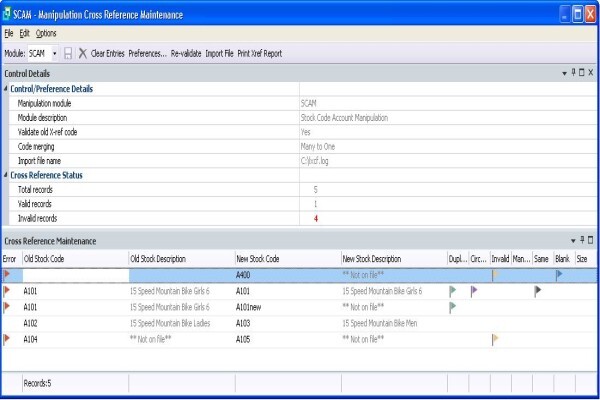Image resolution: width=600 pixels, height=400 pixels.
Task: Pin the Control Details pane
Action: (573, 72)
